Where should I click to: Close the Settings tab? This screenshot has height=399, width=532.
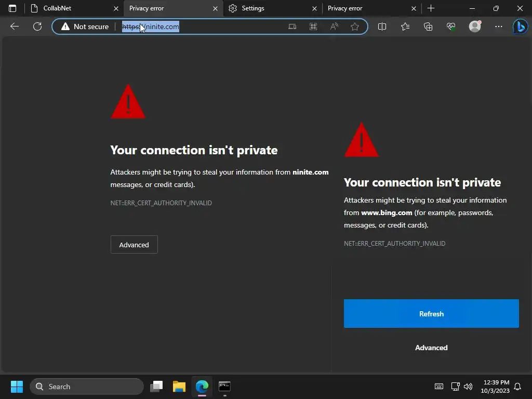tap(314, 8)
